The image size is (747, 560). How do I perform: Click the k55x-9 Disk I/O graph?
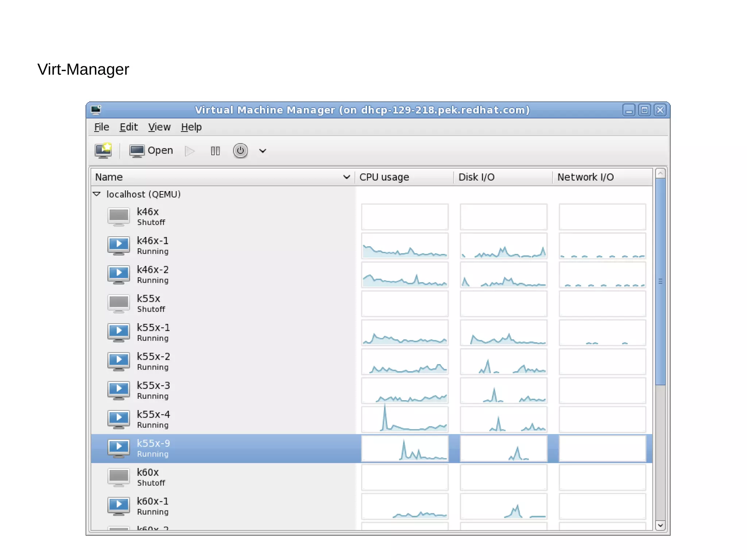click(x=503, y=448)
